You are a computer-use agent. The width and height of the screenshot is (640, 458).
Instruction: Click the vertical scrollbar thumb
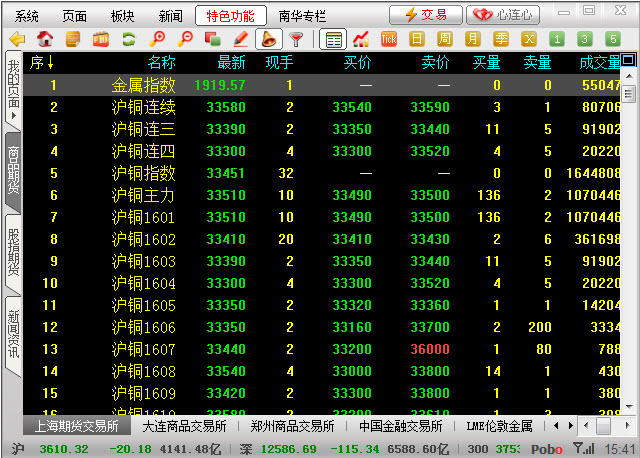(x=629, y=94)
